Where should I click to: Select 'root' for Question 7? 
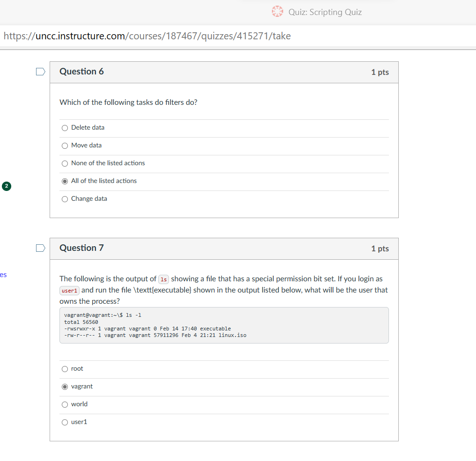(x=65, y=369)
